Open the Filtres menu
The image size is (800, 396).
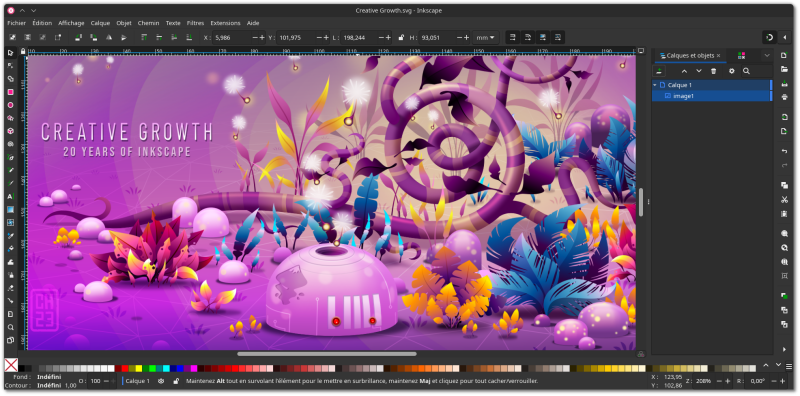(195, 23)
